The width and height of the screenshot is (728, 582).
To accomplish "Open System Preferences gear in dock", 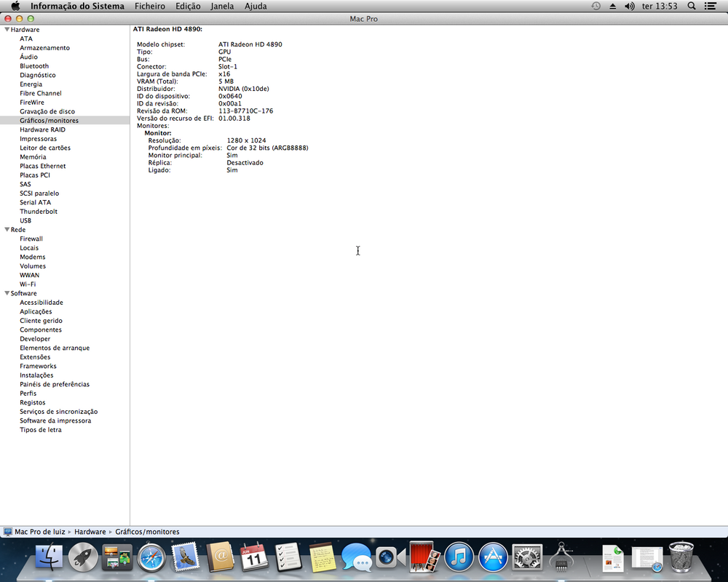I will (527, 558).
